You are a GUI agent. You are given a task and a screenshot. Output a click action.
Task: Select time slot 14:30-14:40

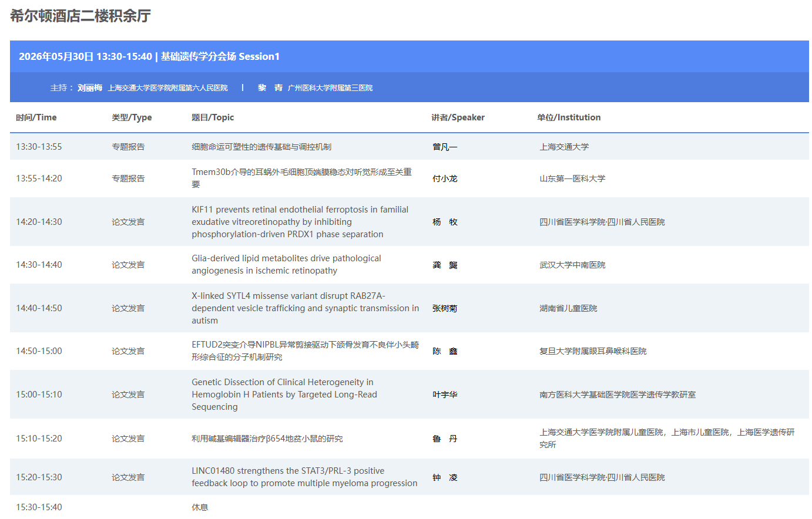(x=39, y=265)
